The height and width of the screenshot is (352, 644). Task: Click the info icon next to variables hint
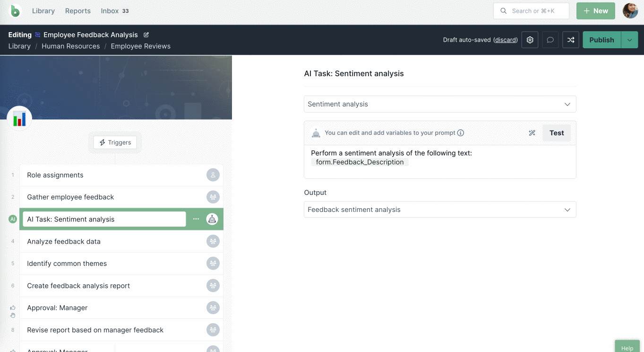coord(461,132)
